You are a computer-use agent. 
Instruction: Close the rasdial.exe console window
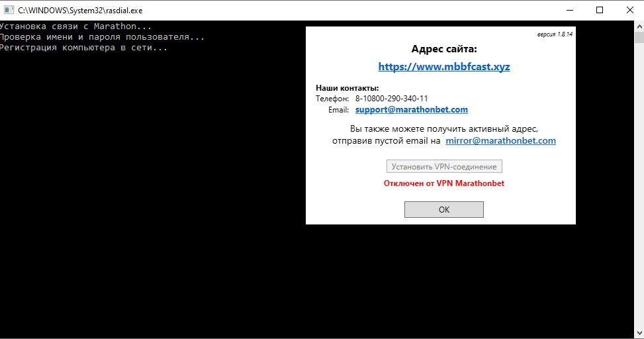coord(629,11)
